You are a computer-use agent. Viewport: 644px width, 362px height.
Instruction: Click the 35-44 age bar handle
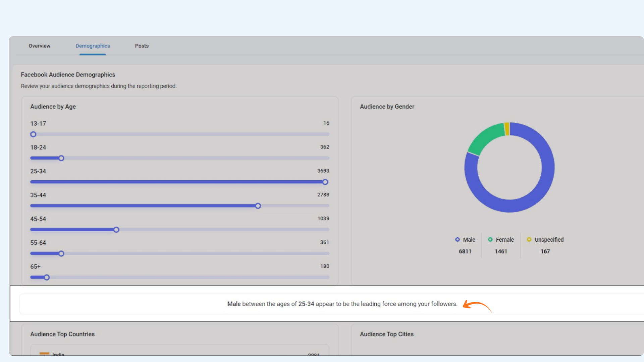coord(258,206)
